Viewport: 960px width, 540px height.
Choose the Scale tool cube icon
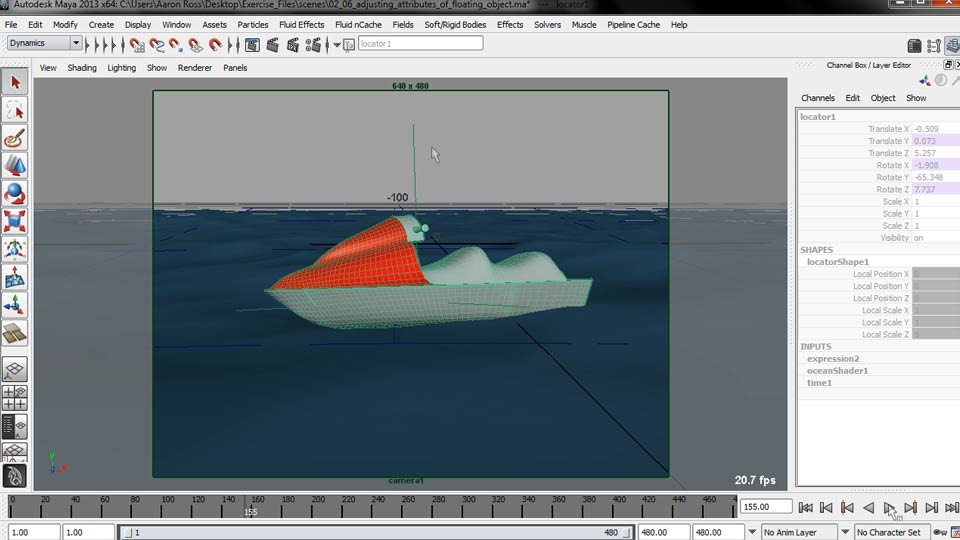(x=15, y=222)
